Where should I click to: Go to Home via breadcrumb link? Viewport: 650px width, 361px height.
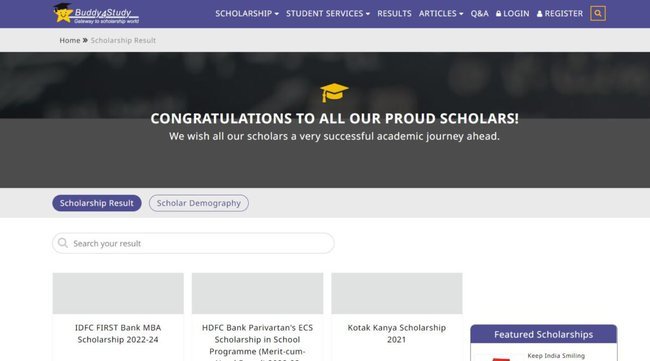70,40
